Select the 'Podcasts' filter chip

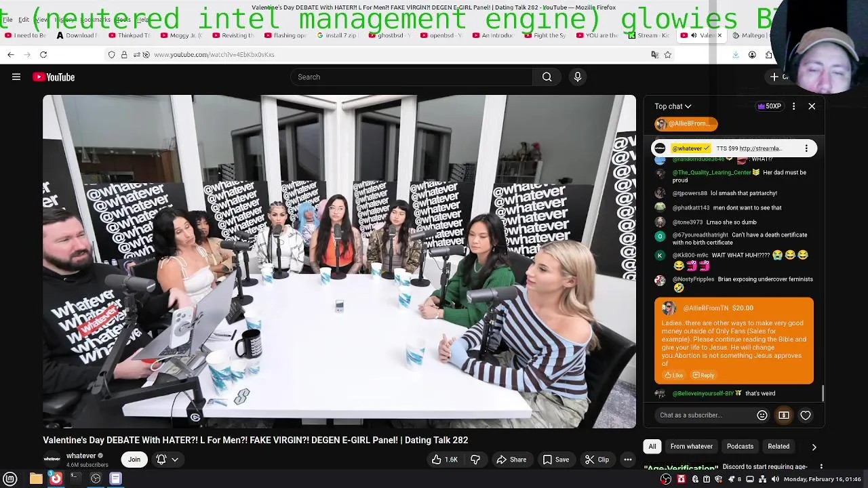coord(740,447)
